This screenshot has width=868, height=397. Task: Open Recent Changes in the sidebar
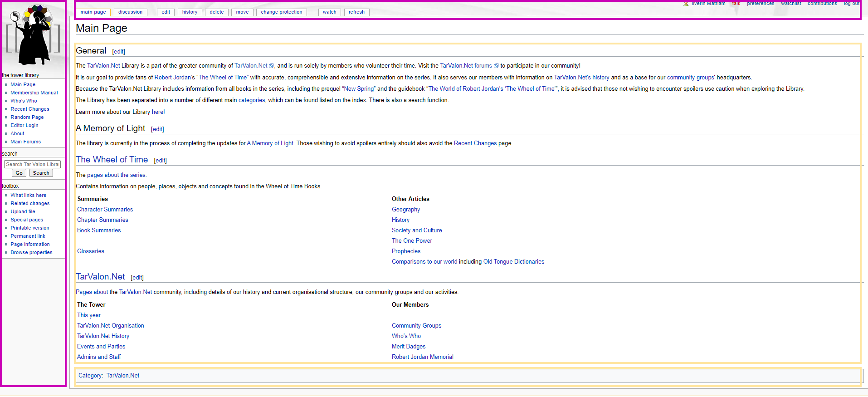30,109
